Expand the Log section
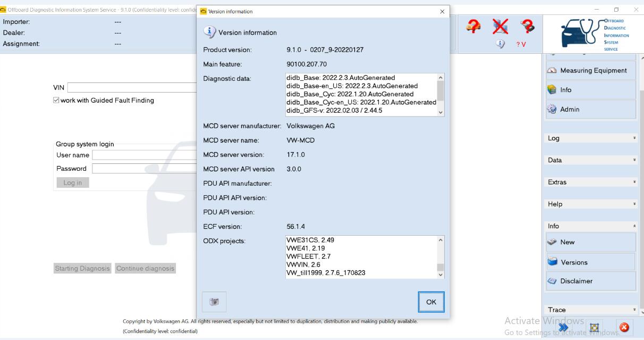This screenshot has width=644, height=340. 591,138
